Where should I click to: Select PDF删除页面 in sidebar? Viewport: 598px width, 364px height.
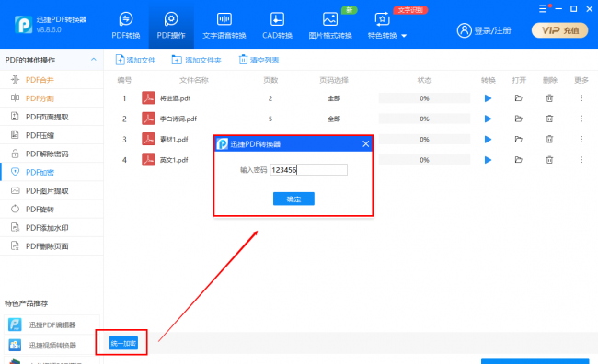52,246
